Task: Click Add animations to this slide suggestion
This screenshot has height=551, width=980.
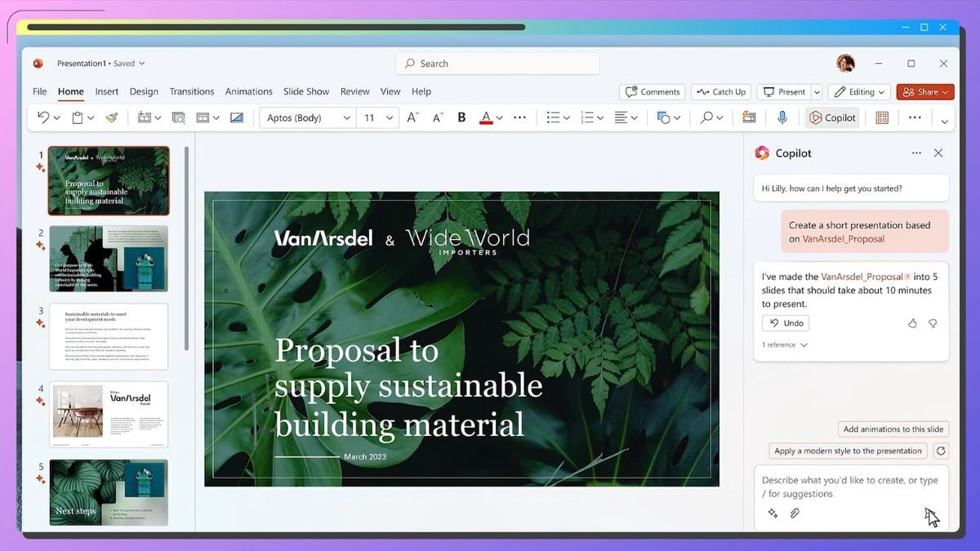Action: (x=893, y=429)
